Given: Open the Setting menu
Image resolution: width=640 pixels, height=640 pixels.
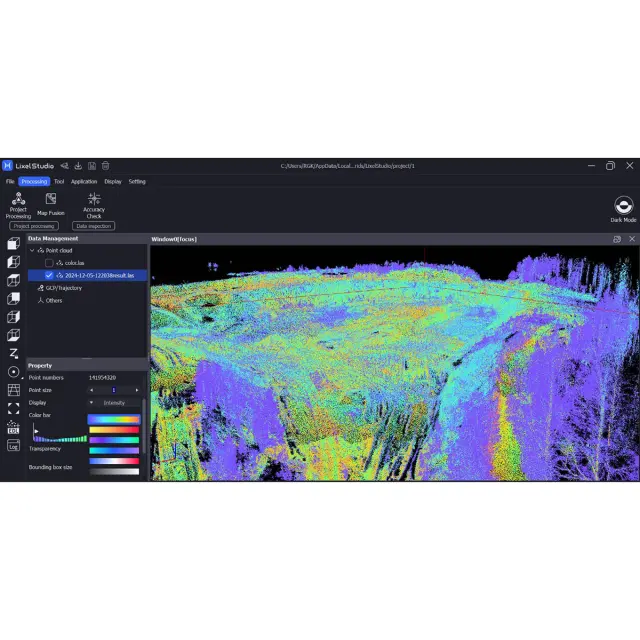Looking at the screenshot, I should pos(137,182).
